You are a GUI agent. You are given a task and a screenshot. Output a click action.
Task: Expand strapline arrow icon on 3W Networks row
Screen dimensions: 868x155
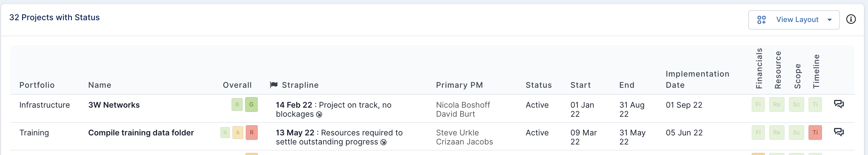[x=319, y=115]
